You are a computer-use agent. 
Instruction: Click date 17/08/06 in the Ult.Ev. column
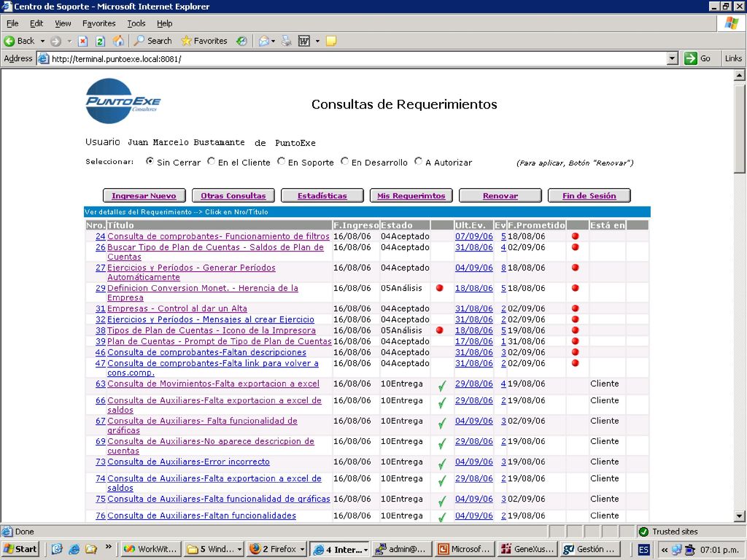pyautogui.click(x=474, y=341)
